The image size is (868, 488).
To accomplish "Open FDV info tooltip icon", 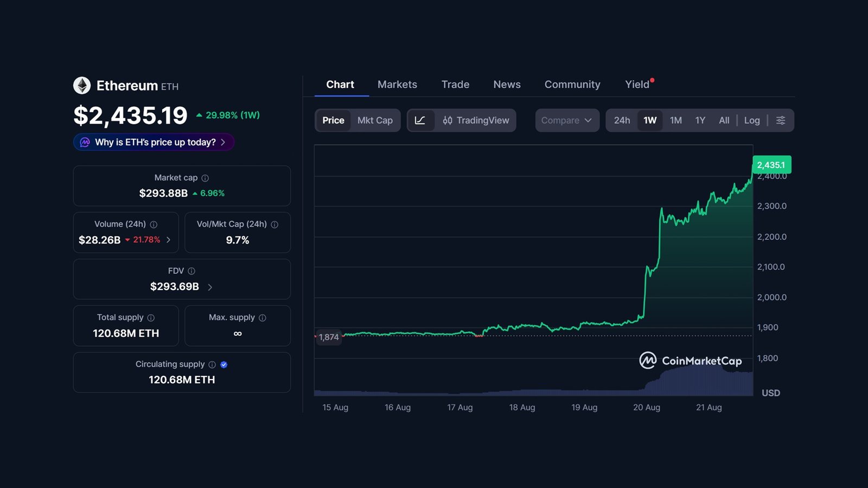I will 192,271.
